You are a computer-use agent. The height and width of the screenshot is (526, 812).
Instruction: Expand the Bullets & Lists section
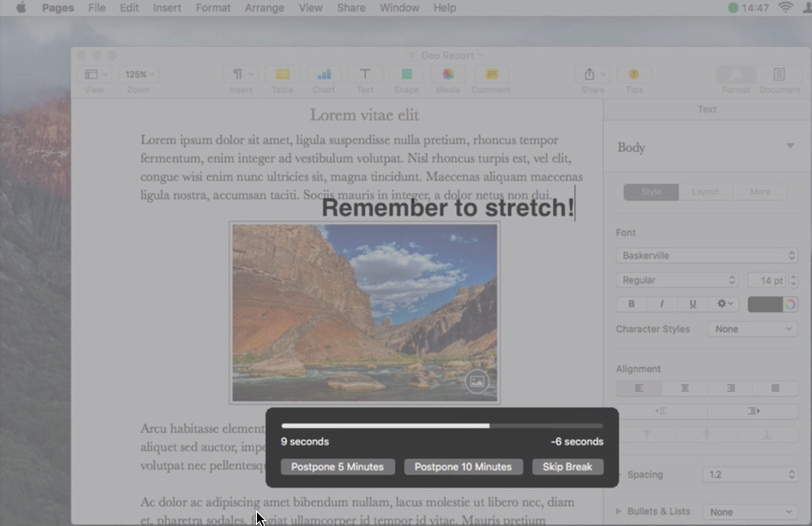tap(617, 512)
